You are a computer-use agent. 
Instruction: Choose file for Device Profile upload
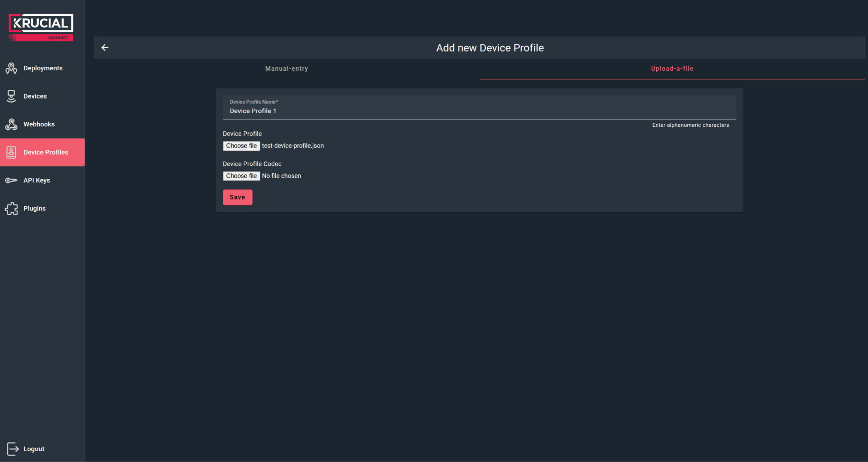[x=242, y=146]
